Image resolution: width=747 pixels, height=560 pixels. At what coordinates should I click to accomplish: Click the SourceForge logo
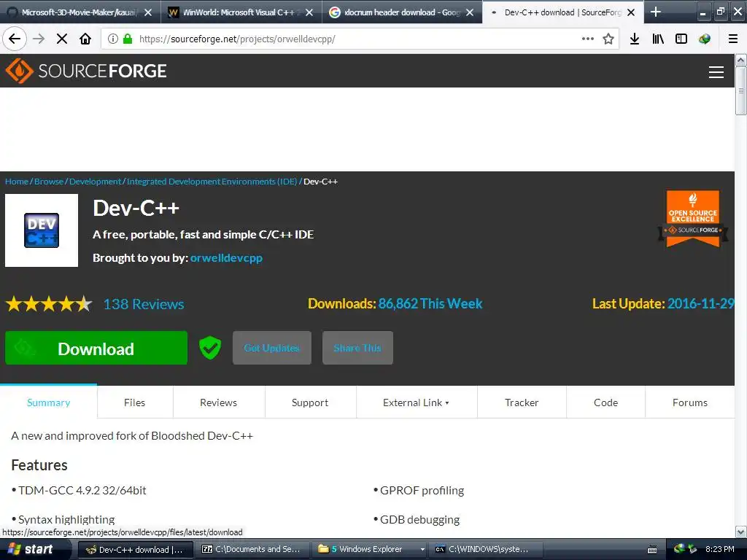86,71
